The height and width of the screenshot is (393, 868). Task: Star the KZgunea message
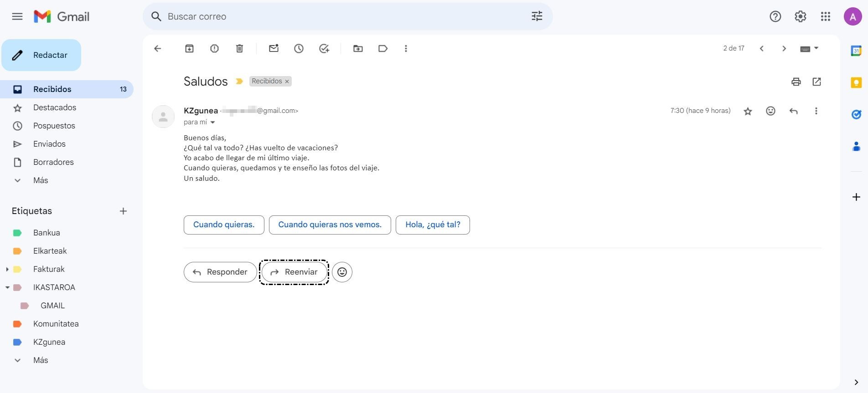coord(748,111)
